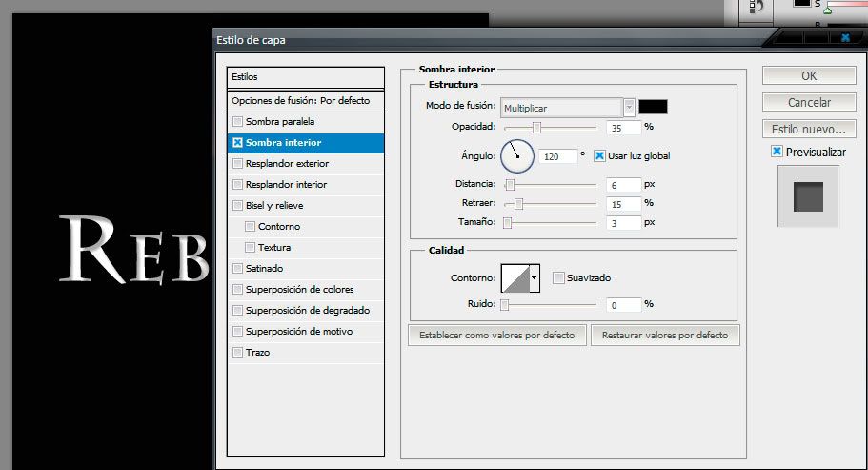
Task: Click Restaurar valores por defecto
Action: pyautogui.click(x=665, y=336)
